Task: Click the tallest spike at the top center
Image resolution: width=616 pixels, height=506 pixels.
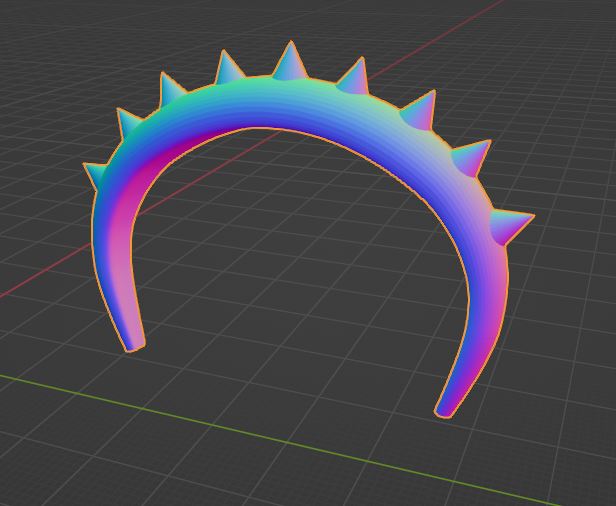Action: pos(290,63)
